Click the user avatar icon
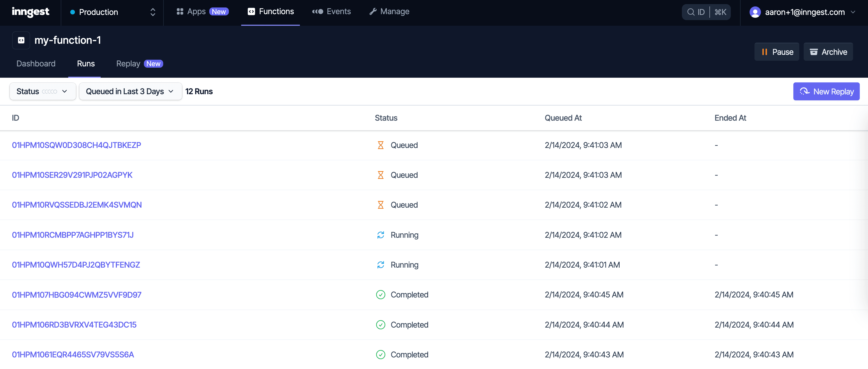 pos(755,12)
